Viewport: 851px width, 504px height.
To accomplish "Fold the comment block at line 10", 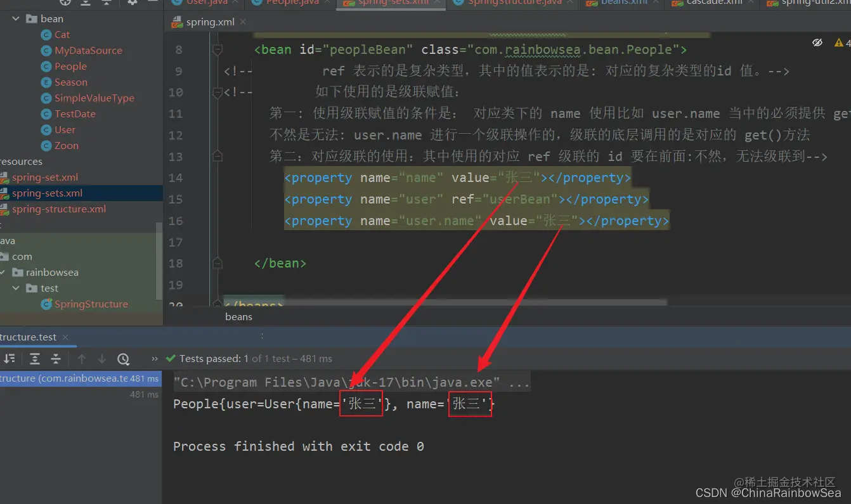I will (218, 93).
